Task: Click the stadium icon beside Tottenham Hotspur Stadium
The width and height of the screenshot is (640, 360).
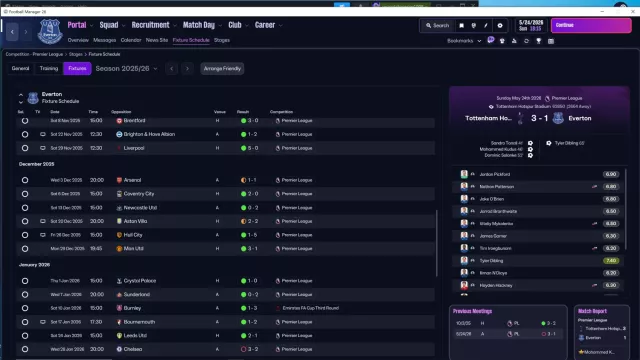Action: pyautogui.click(x=491, y=107)
